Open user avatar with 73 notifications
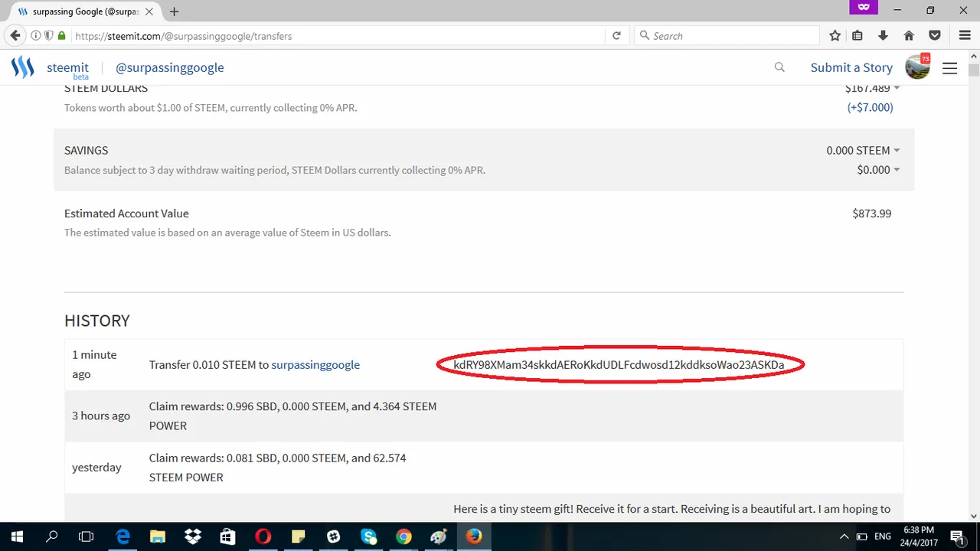 point(917,67)
